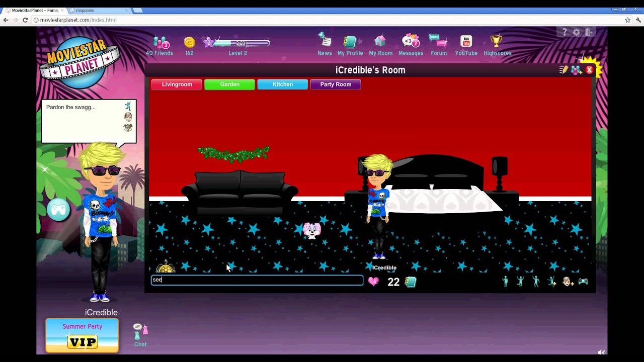The image size is (644, 362).
Task: Edit the room with pencil icon
Action: (x=564, y=70)
